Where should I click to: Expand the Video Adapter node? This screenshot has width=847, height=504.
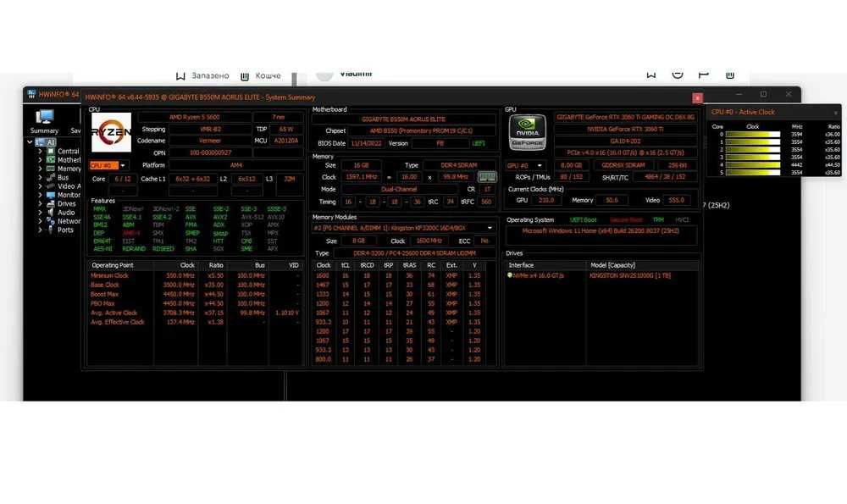click(x=40, y=186)
